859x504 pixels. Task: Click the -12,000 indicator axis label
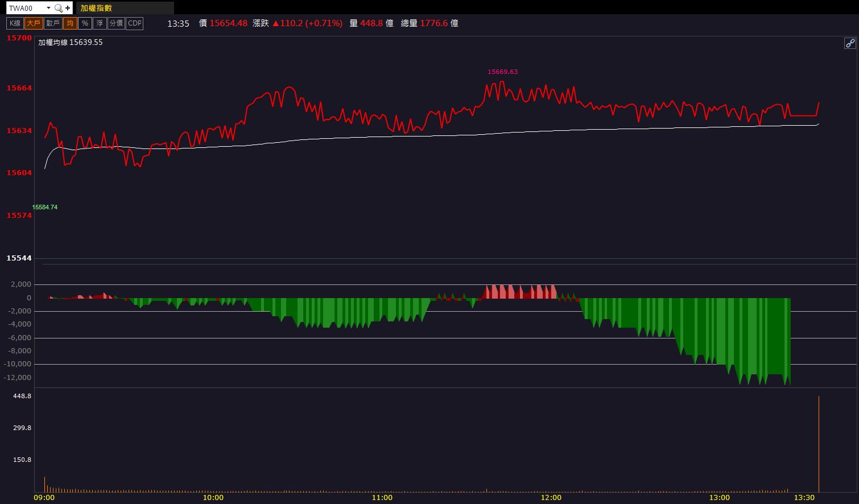pos(18,378)
